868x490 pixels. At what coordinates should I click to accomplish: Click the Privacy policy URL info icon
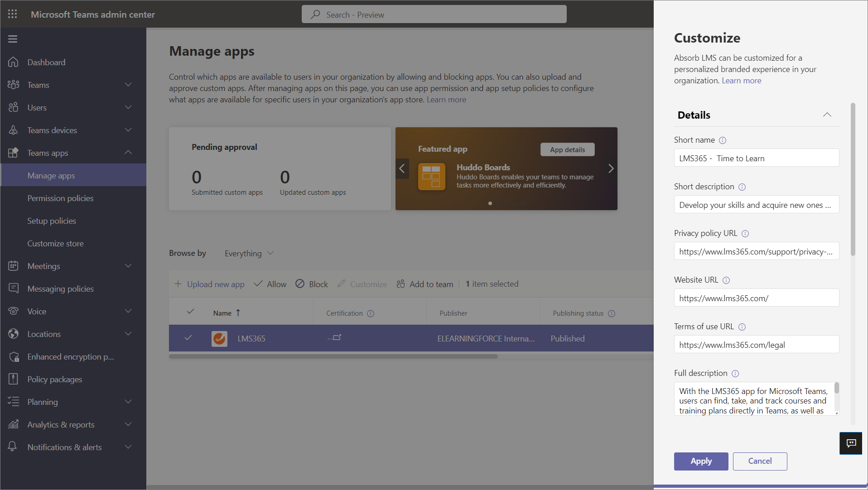745,234
